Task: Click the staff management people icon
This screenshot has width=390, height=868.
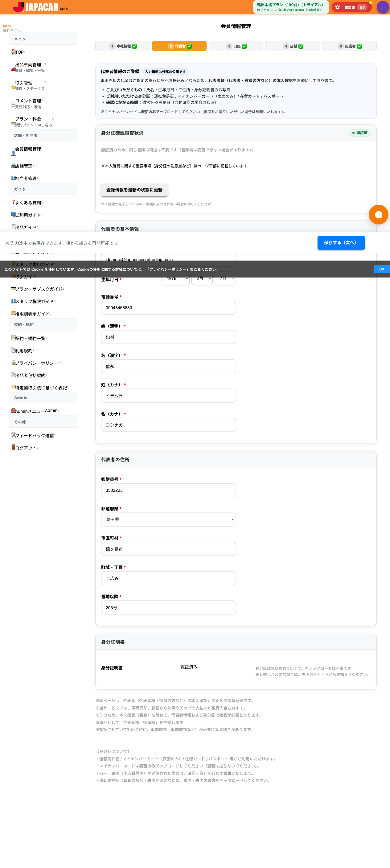Action: tap(14, 178)
